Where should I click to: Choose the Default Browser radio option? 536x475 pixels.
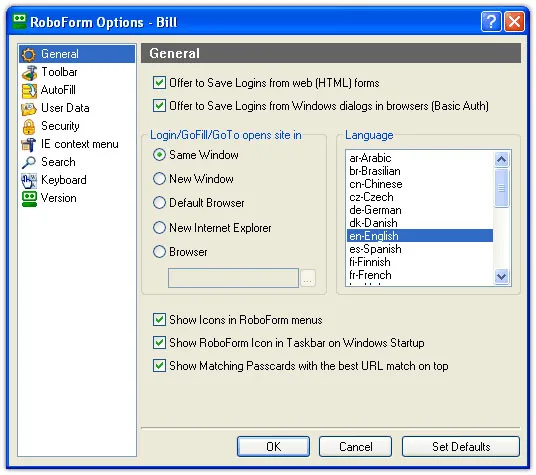159,203
